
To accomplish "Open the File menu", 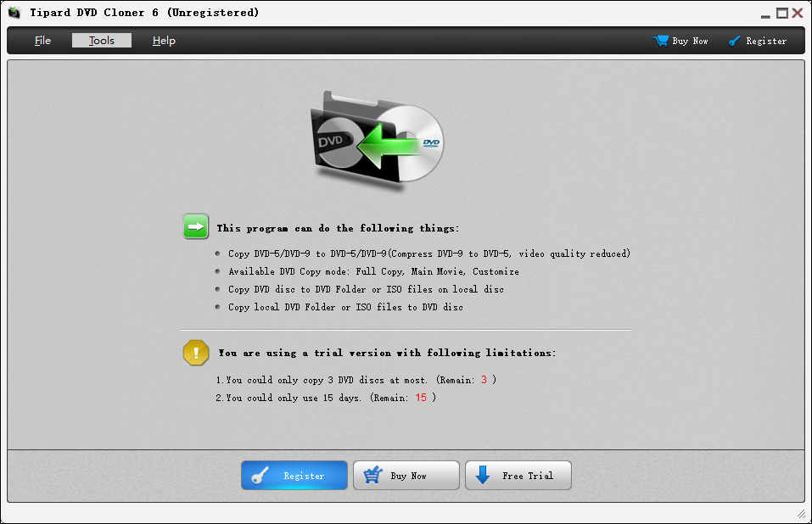I will tap(42, 41).
